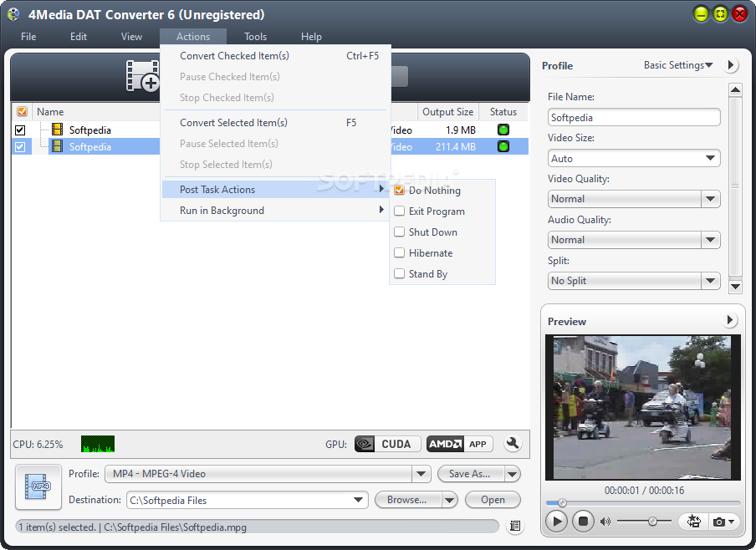
Task: Click the preview seek bar handle
Action: [562, 503]
